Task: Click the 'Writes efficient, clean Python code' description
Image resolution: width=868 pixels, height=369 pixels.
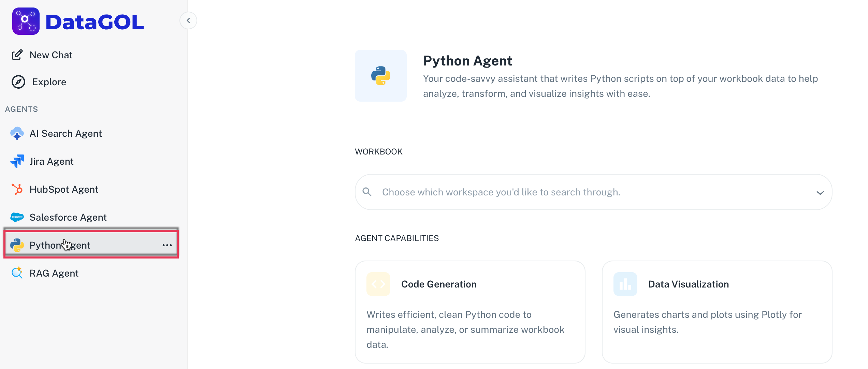Action: [465, 329]
